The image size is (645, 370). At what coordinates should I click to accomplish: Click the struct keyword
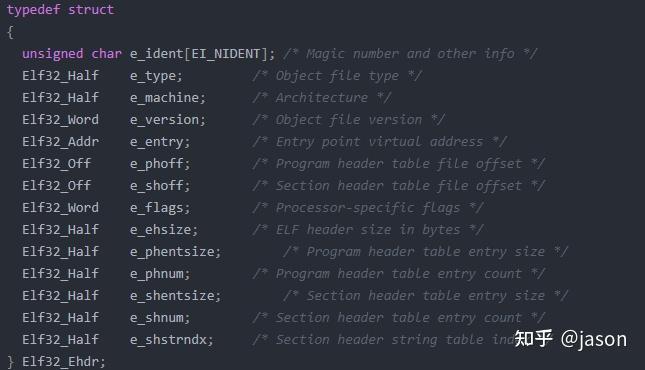click(91, 9)
